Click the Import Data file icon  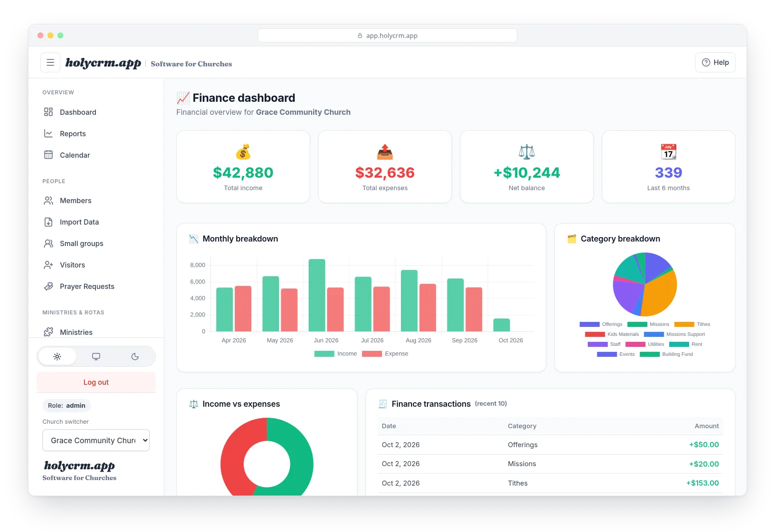pos(48,222)
